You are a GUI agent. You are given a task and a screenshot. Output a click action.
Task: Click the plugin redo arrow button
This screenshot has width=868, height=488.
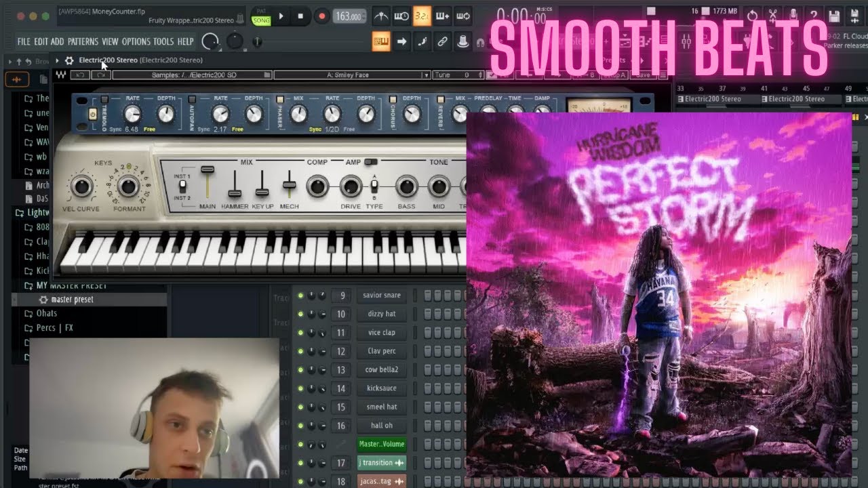tap(101, 75)
